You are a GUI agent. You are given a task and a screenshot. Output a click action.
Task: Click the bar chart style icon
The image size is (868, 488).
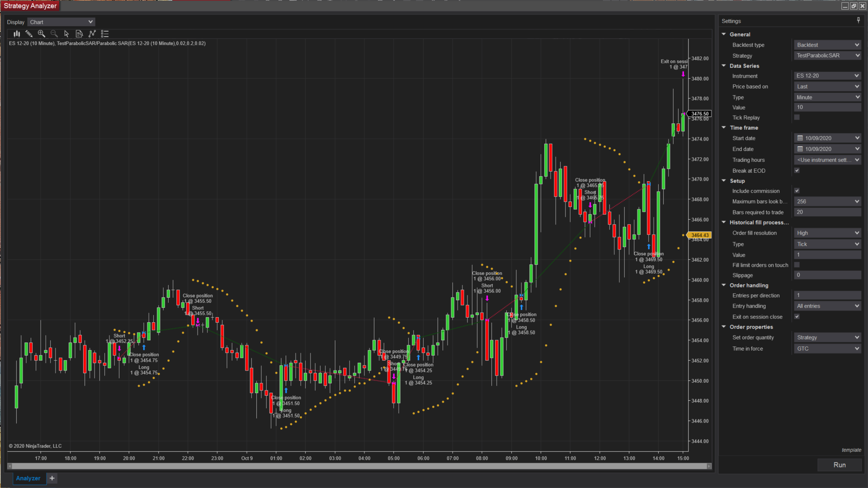click(x=17, y=34)
